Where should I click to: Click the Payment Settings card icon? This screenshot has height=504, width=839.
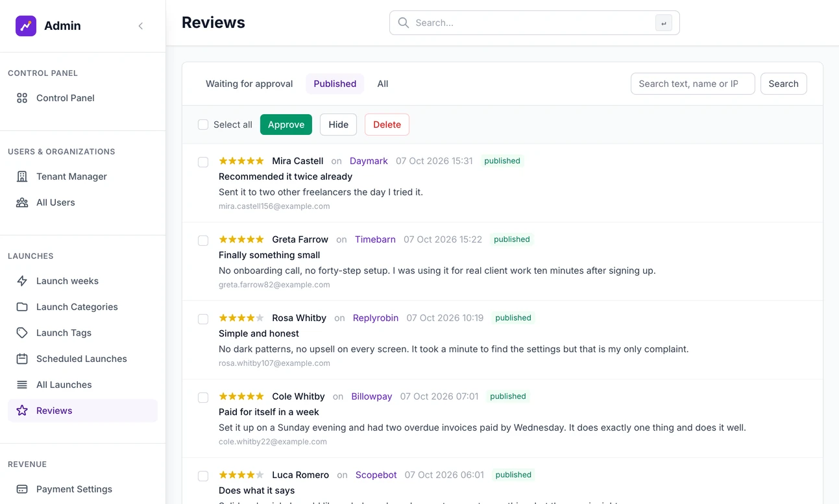[x=22, y=489]
